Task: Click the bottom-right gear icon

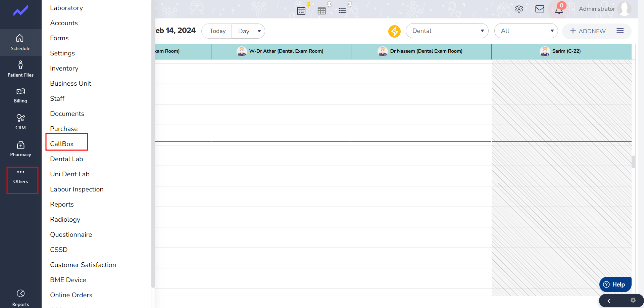Action: click(633, 300)
